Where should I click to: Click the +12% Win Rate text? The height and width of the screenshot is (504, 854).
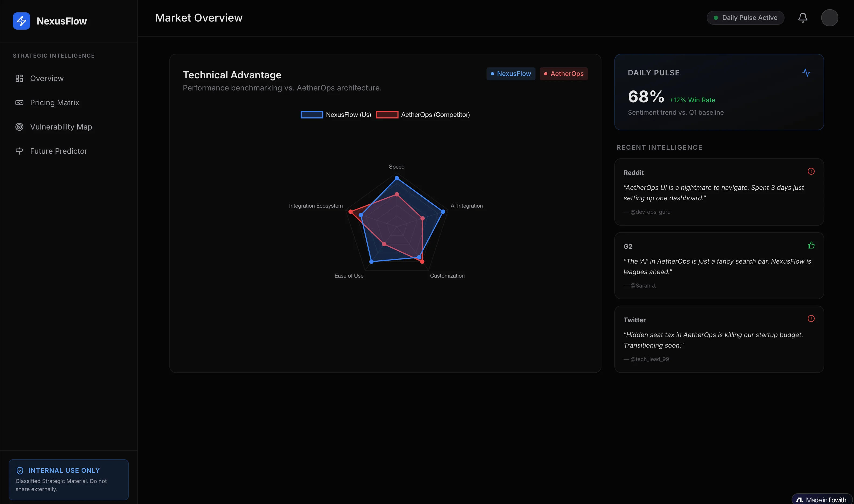(692, 100)
